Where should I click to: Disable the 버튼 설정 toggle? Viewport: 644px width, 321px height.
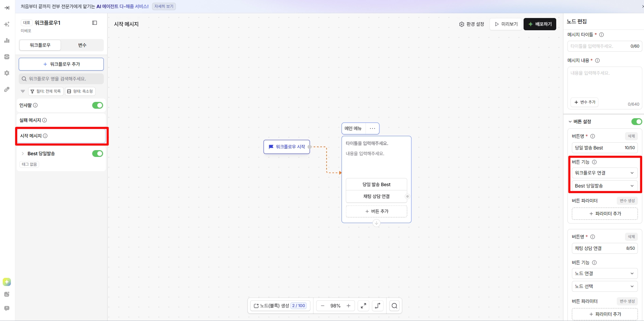click(637, 122)
